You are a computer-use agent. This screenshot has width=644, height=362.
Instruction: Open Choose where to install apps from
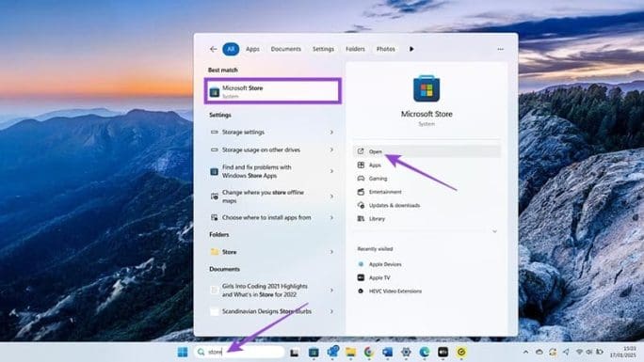pos(271,218)
